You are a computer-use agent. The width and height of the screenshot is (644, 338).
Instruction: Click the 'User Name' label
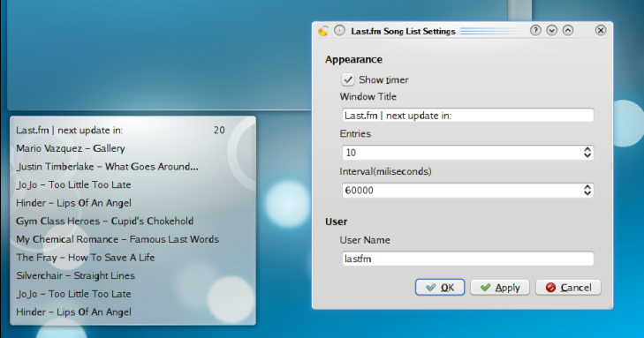click(x=365, y=240)
